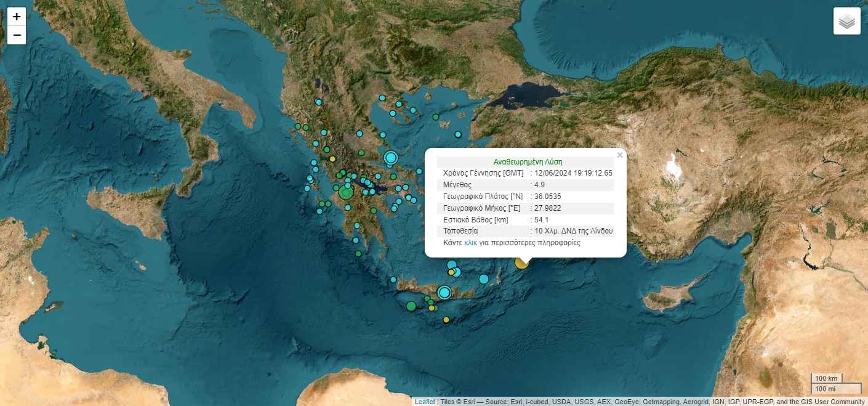Select the green marker off southwest Crete

(411, 306)
